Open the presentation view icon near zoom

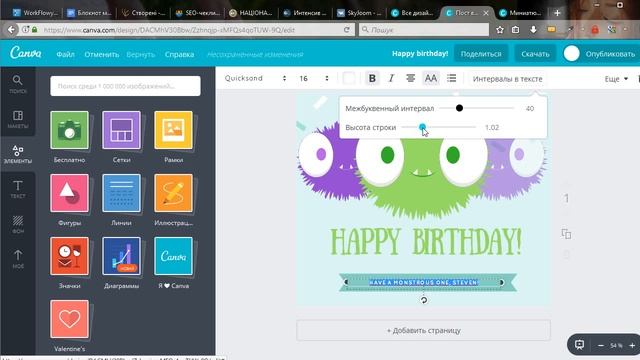point(579,345)
